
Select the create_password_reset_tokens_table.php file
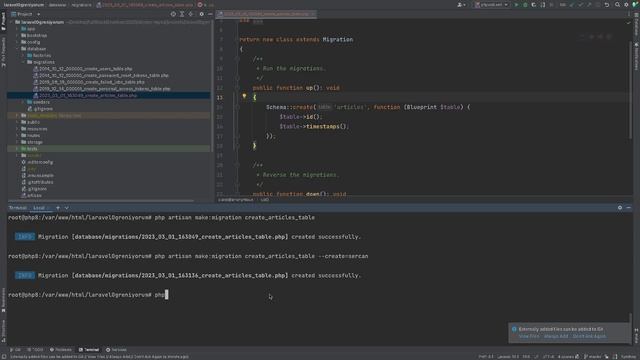[x=101, y=75]
